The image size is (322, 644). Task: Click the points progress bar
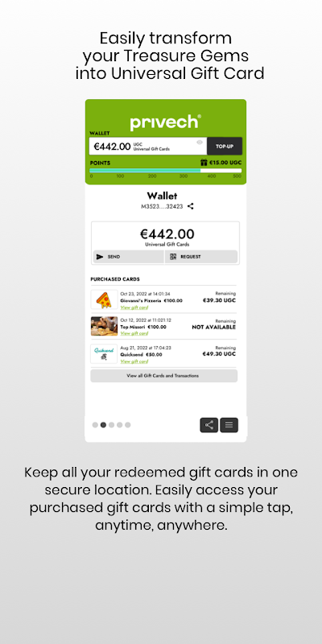tap(166, 171)
